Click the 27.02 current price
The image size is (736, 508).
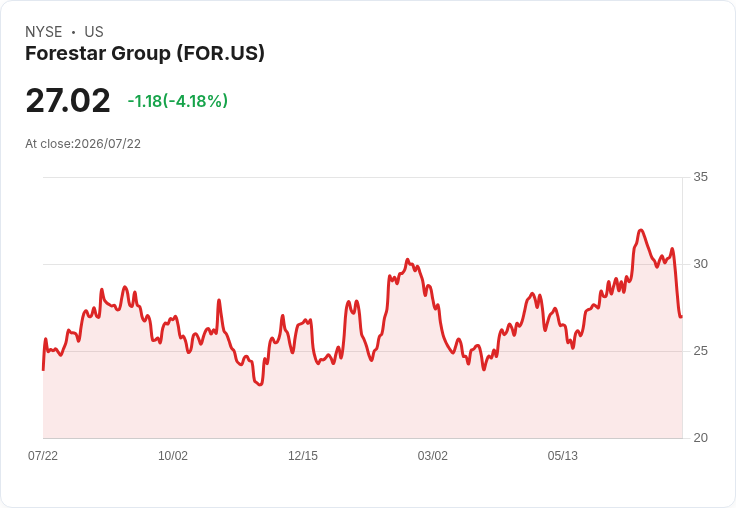pos(68,100)
